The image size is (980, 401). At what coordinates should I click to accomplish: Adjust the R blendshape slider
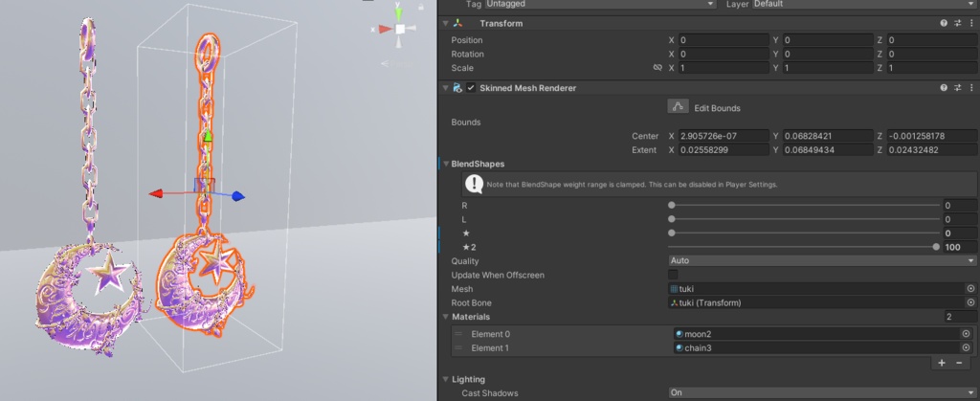(x=804, y=205)
